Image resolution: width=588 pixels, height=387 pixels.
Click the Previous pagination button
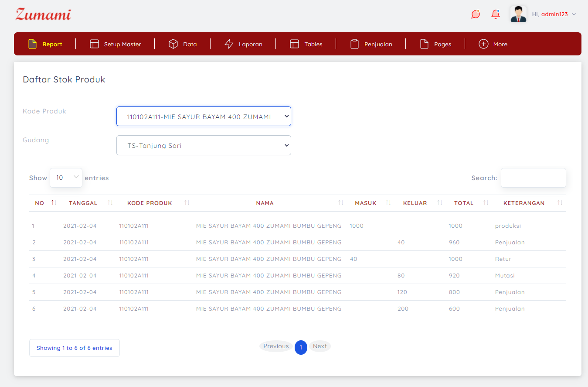point(276,346)
